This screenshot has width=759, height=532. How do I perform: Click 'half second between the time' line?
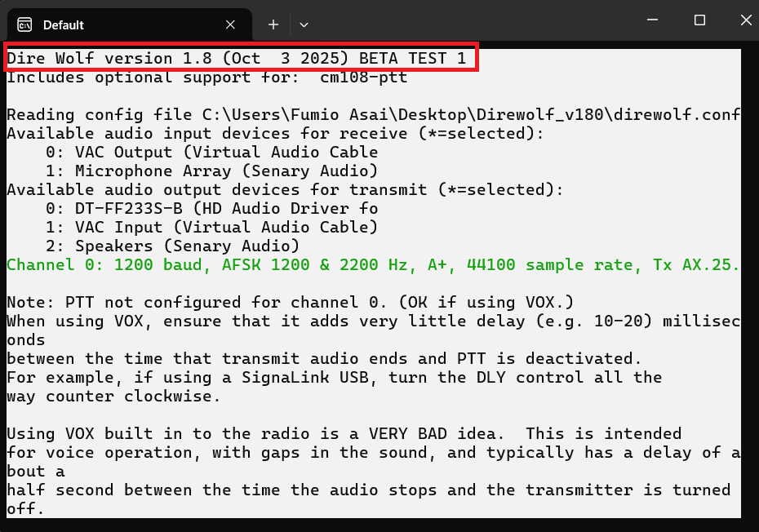(368, 490)
